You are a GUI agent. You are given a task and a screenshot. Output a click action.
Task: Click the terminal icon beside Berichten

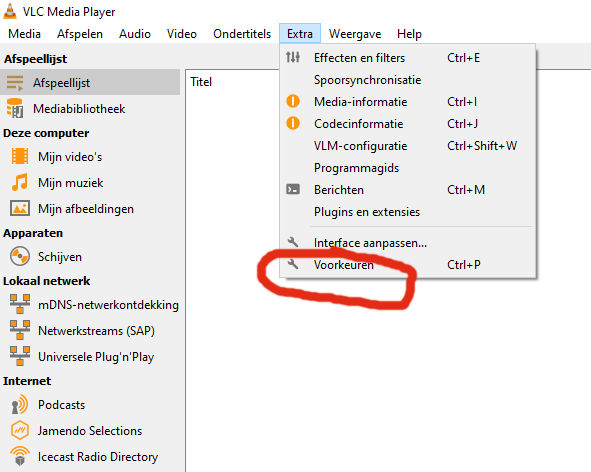293,189
